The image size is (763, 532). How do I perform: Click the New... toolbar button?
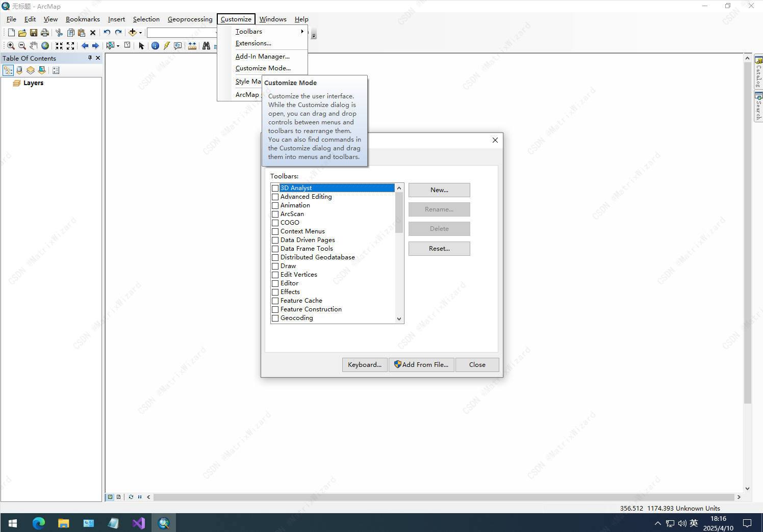click(439, 190)
